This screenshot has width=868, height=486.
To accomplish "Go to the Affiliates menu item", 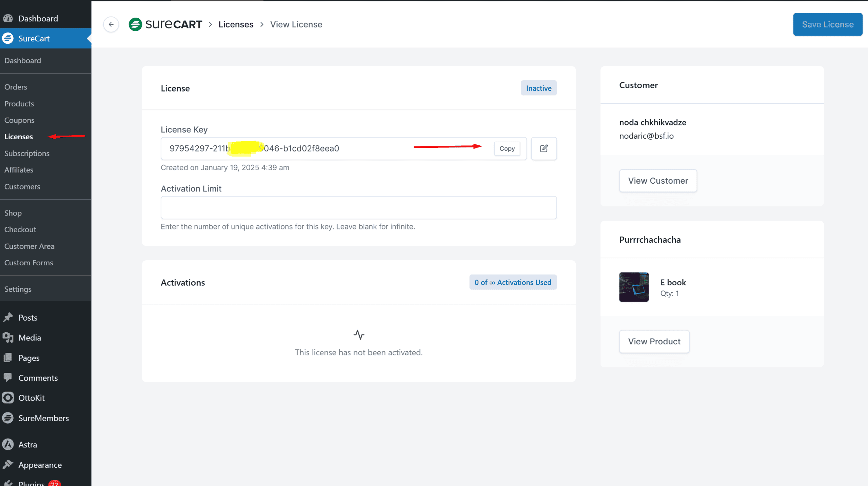I will coord(19,170).
